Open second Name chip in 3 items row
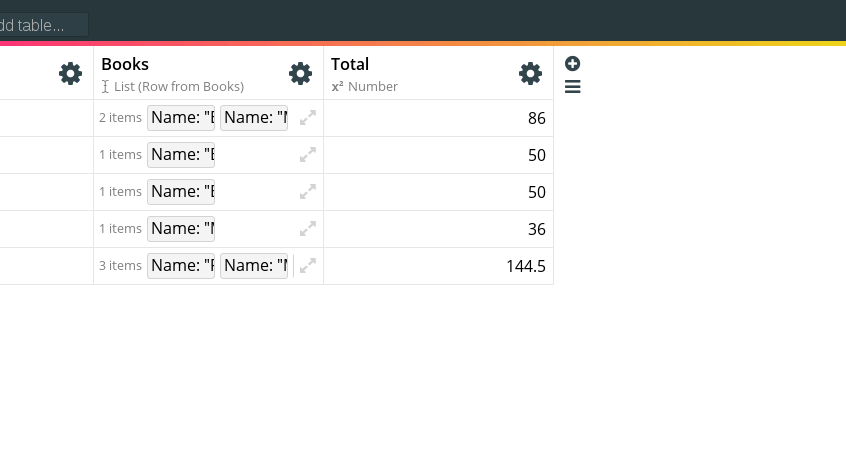Image resolution: width=846 pixels, height=456 pixels. coord(254,266)
